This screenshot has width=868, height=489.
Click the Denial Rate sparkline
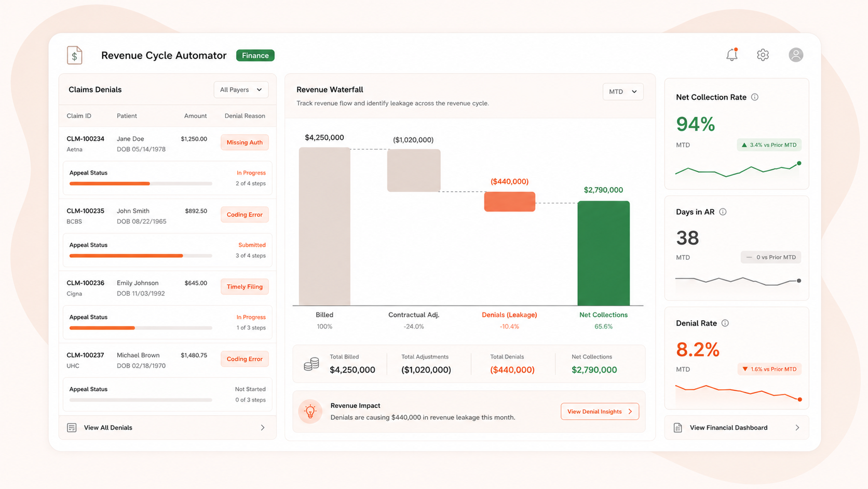(738, 392)
